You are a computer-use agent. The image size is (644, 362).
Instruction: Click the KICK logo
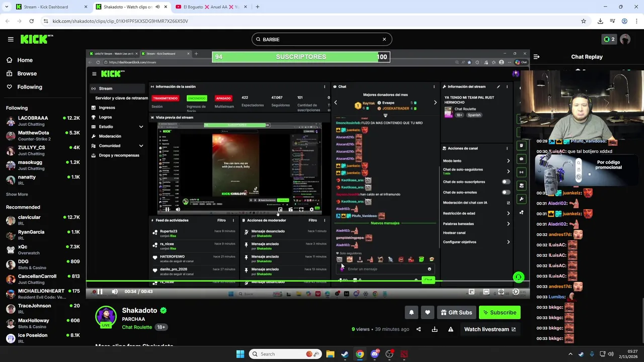pyautogui.click(x=37, y=39)
